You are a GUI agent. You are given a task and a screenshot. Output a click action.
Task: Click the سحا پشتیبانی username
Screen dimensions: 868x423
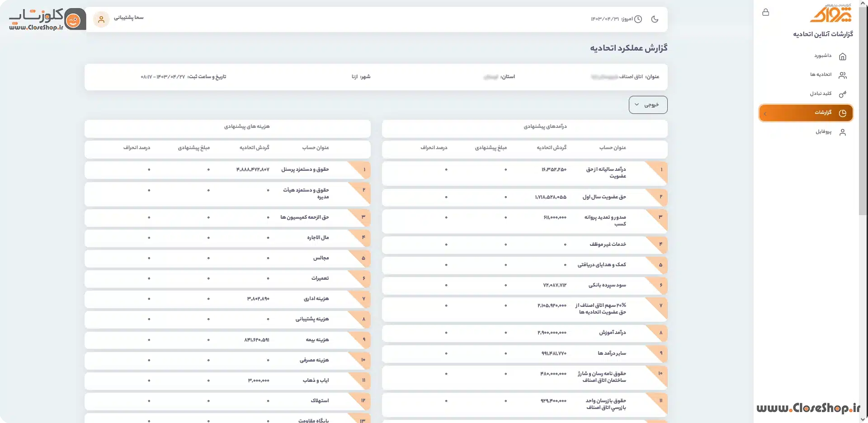128,18
